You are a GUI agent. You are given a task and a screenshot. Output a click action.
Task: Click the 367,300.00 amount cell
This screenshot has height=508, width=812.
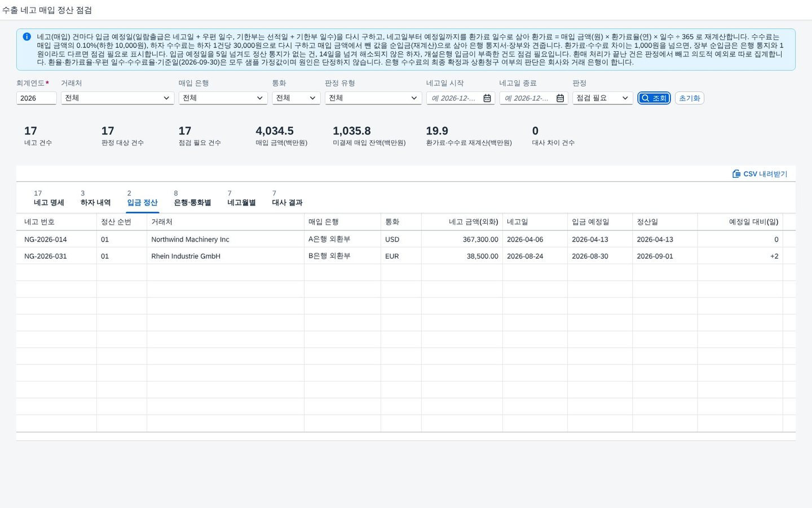coord(462,239)
